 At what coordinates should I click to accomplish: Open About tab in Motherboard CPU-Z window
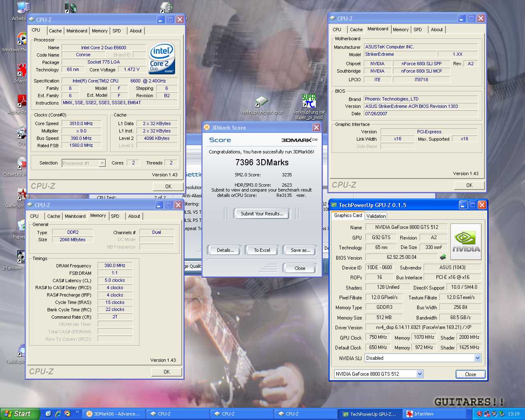click(437, 30)
